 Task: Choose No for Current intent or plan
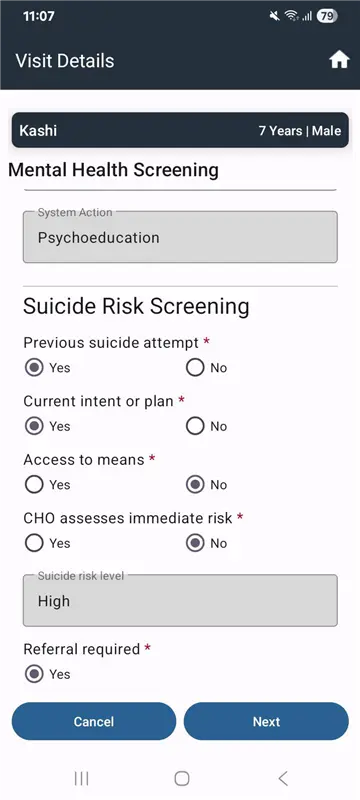(195, 426)
